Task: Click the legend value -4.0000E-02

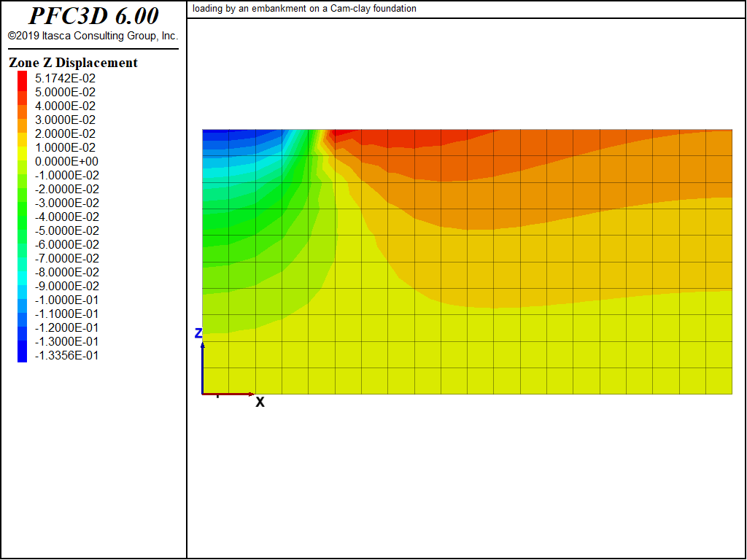Action: click(x=67, y=217)
